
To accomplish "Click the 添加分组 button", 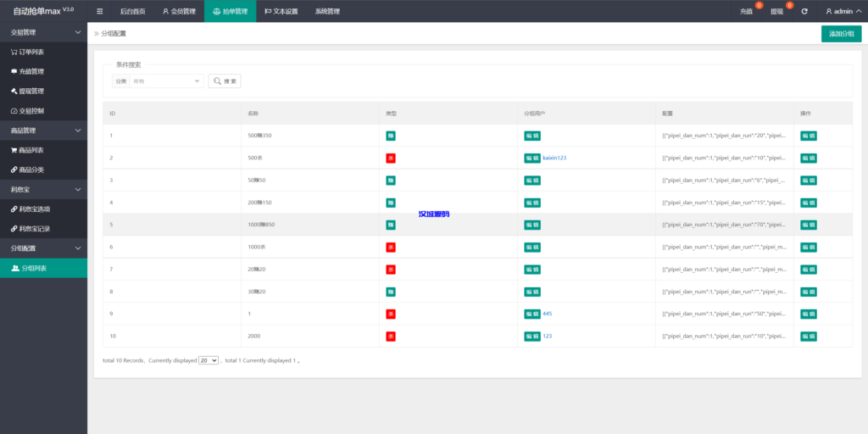I will coord(841,33).
